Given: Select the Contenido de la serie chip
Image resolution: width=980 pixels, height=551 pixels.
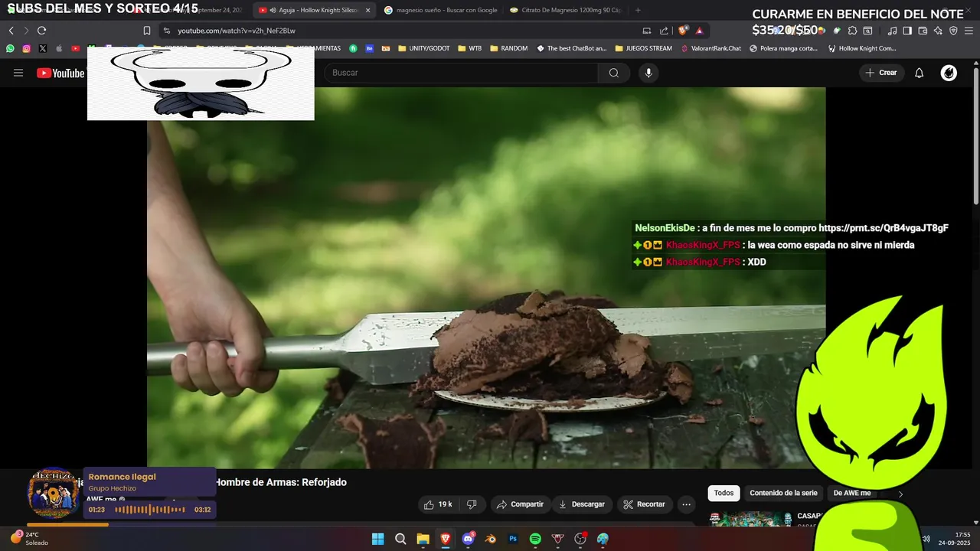Looking at the screenshot, I should click(783, 493).
